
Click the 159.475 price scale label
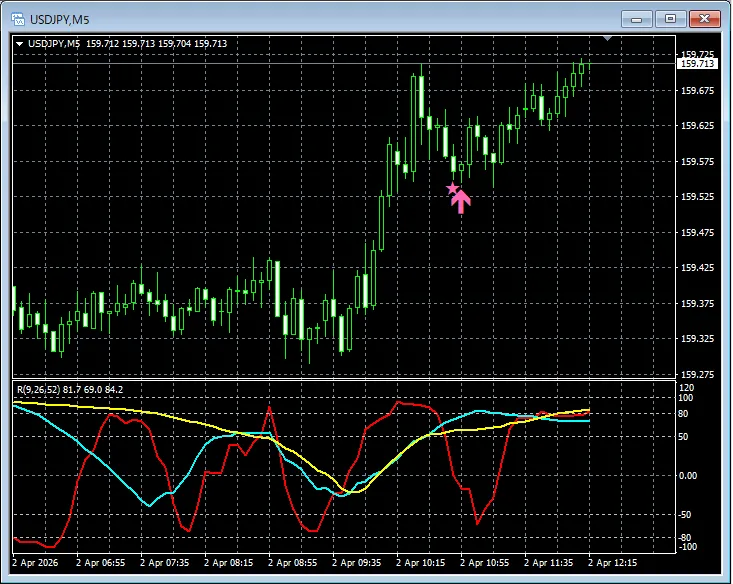point(697,232)
